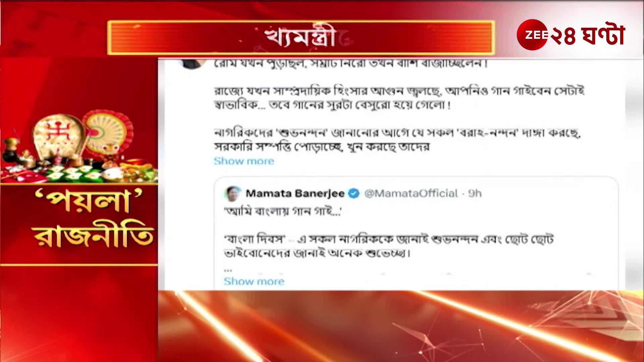Click the paragraph starting with নাগরিকদের
Viewport: 644px width, 362px height.
397,140
